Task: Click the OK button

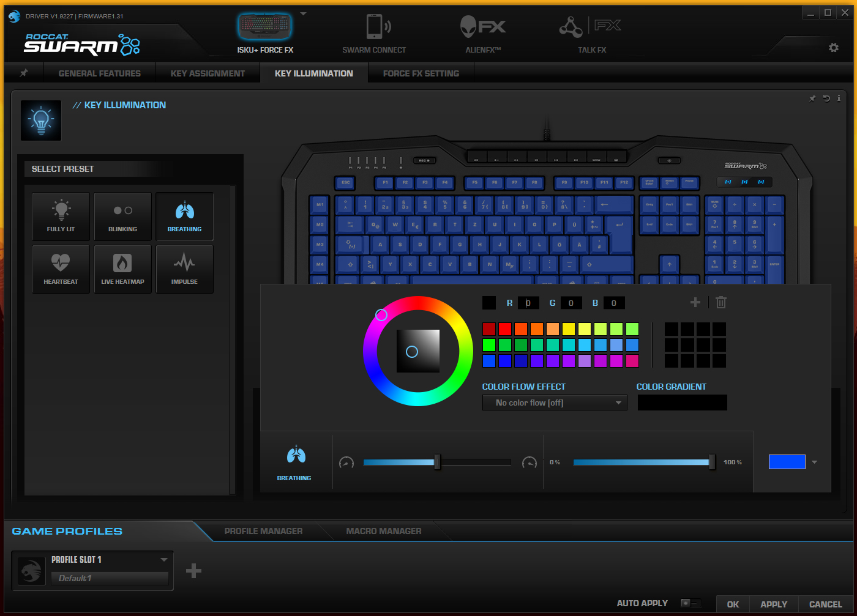Action: coord(733,604)
